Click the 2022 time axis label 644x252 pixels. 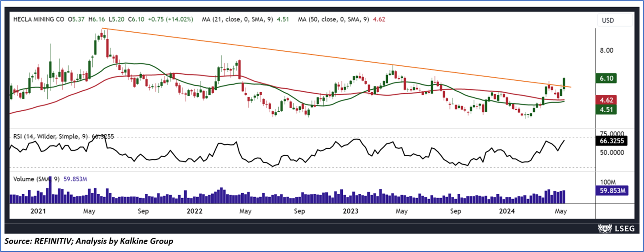pyautogui.click(x=194, y=211)
